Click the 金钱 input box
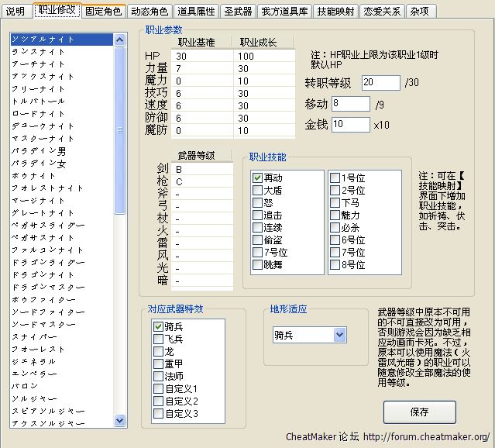Image resolution: width=495 pixels, height=448 pixels. 351,124
